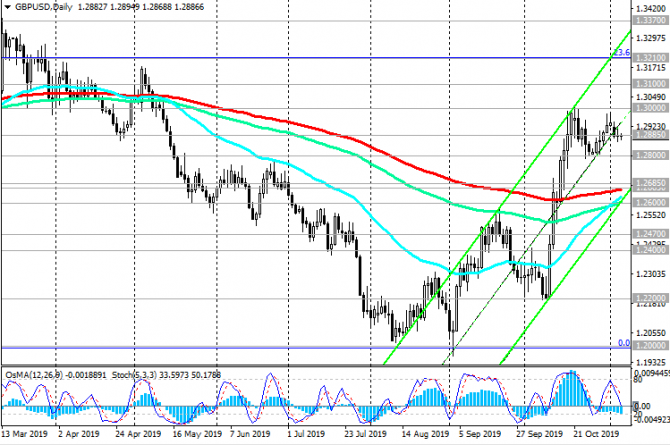Click the OsMA(12,26,9) indicator label
This screenshot has height=445, width=670.
click(34, 375)
